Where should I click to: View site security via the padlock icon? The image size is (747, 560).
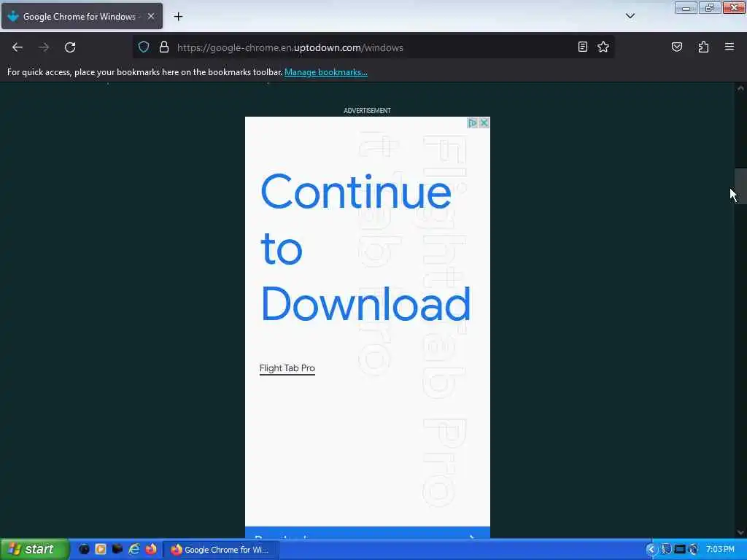click(x=164, y=47)
